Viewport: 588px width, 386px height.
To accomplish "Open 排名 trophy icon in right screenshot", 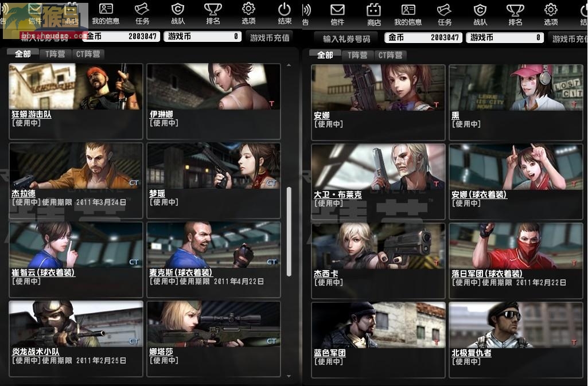I will 515,15.
